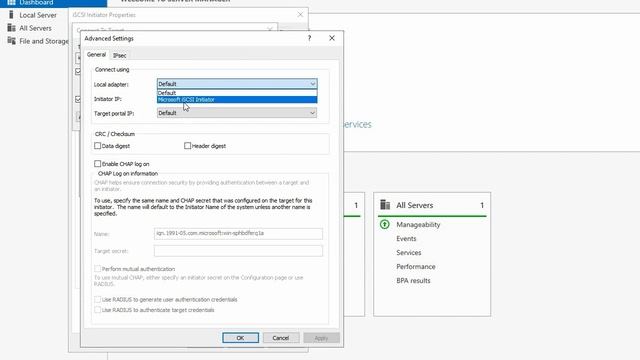
Task: Choose Default in adapter list
Action: [237, 93]
